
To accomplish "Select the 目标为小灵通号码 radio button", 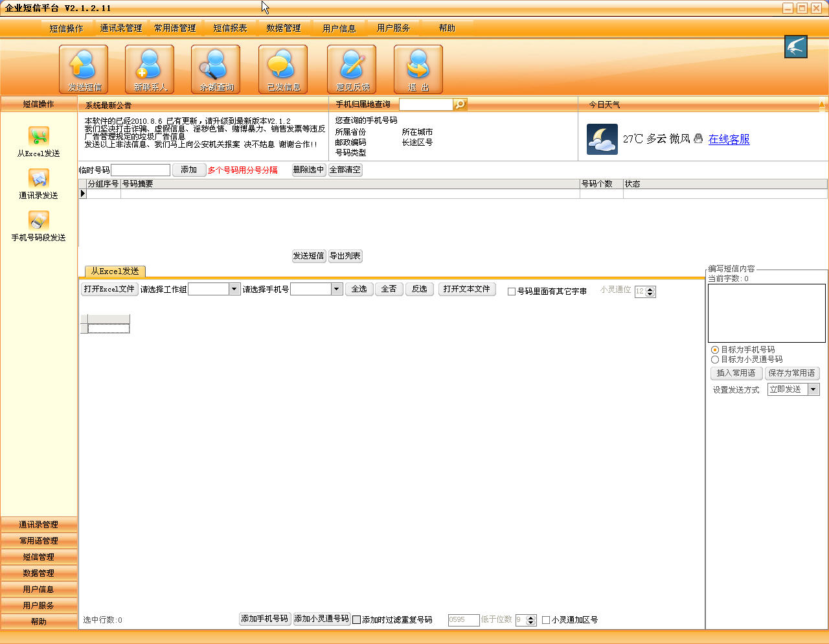I will tap(715, 360).
